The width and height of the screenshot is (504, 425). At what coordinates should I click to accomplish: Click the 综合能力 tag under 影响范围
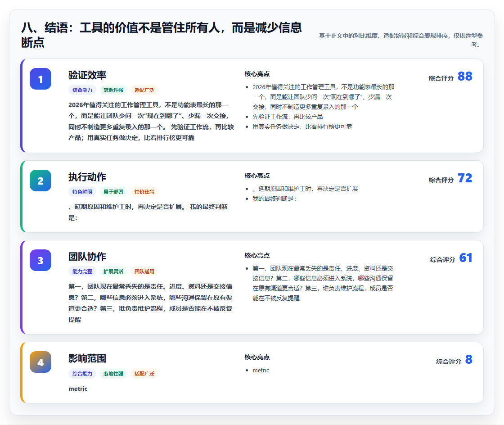tap(82, 374)
